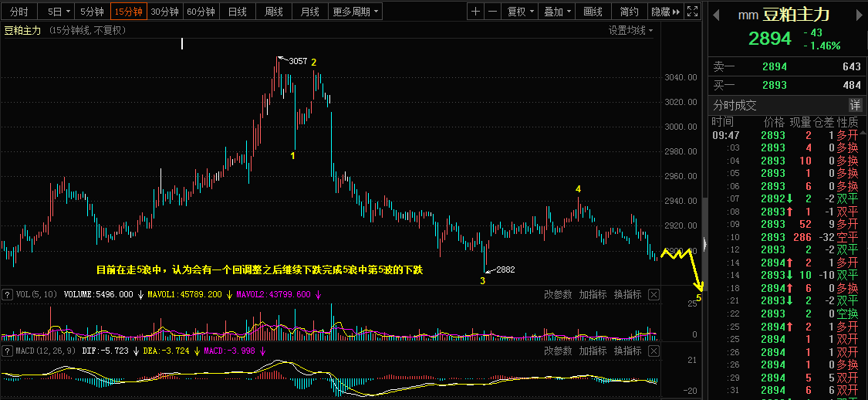868x400 pixels.
Task: Open 设置均线 moving average settings
Action: (x=630, y=30)
